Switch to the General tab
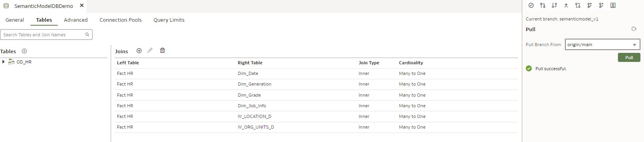Image resolution: width=644 pixels, height=142 pixels. 15,20
